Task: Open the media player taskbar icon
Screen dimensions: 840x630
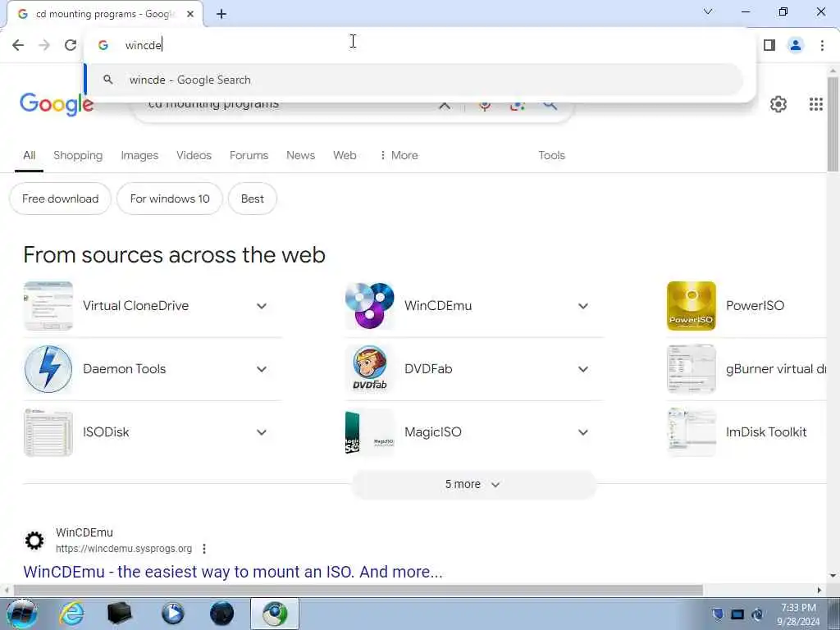Action: click(x=172, y=614)
